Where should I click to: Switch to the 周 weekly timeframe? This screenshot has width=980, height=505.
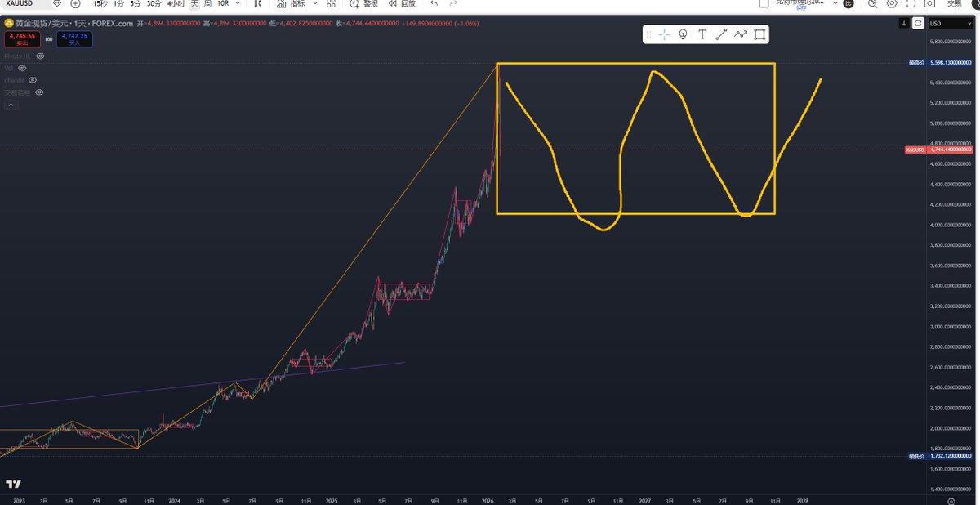click(206, 3)
